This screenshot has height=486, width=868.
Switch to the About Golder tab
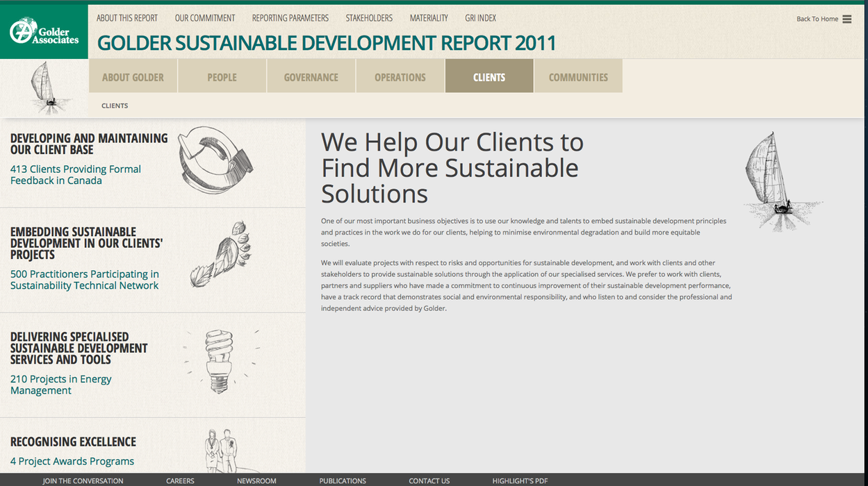tap(133, 77)
